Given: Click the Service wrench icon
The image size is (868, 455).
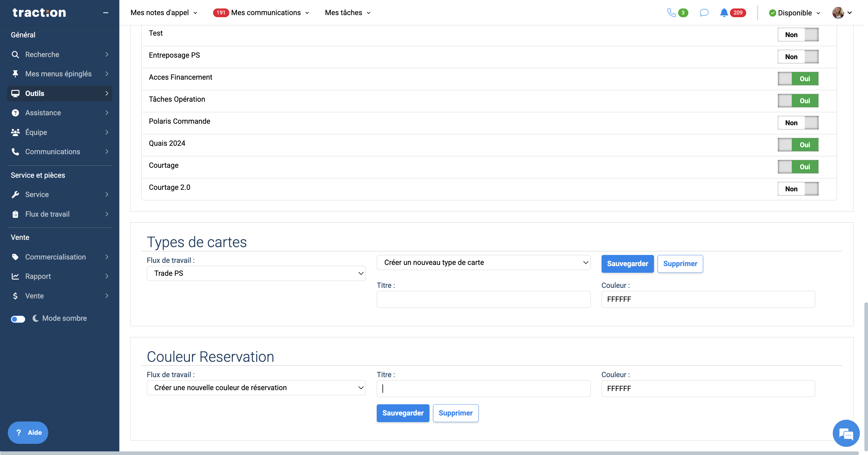Looking at the screenshot, I should pos(15,195).
